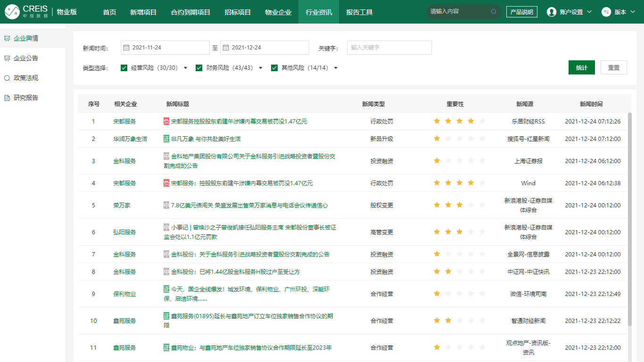Click the CREIS logo icon

[12, 12]
